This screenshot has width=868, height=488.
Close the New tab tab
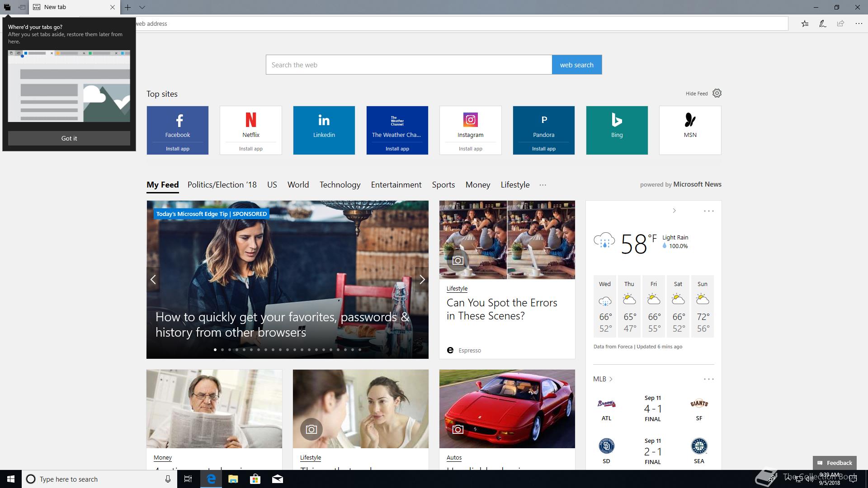click(x=113, y=7)
